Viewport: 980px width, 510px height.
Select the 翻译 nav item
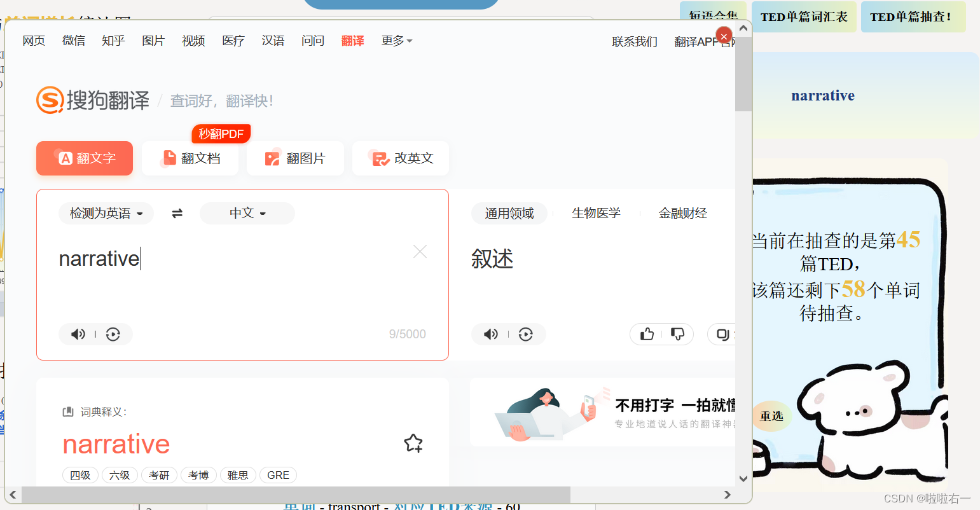coord(353,41)
